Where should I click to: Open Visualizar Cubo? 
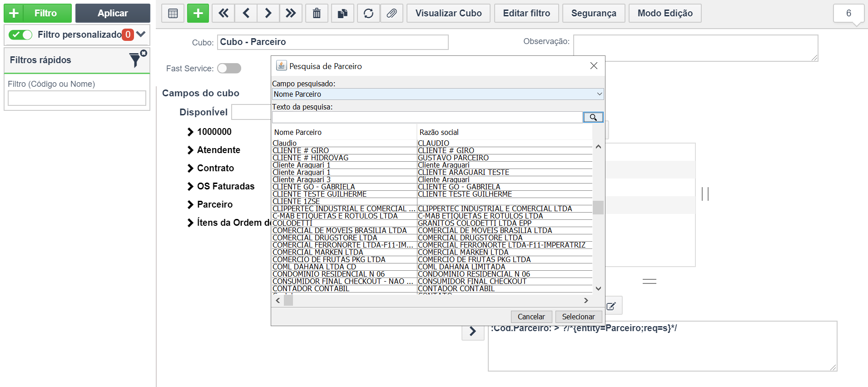coord(448,13)
